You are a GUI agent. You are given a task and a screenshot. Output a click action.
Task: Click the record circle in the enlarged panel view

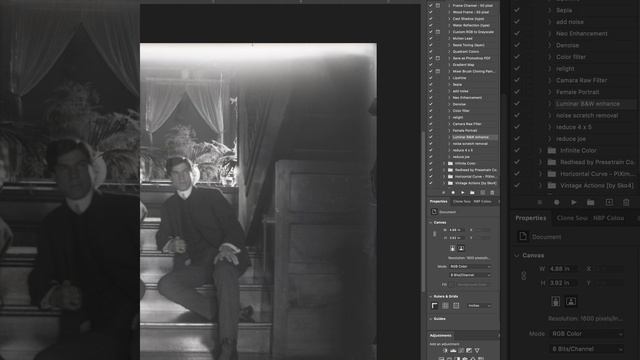(x=556, y=202)
